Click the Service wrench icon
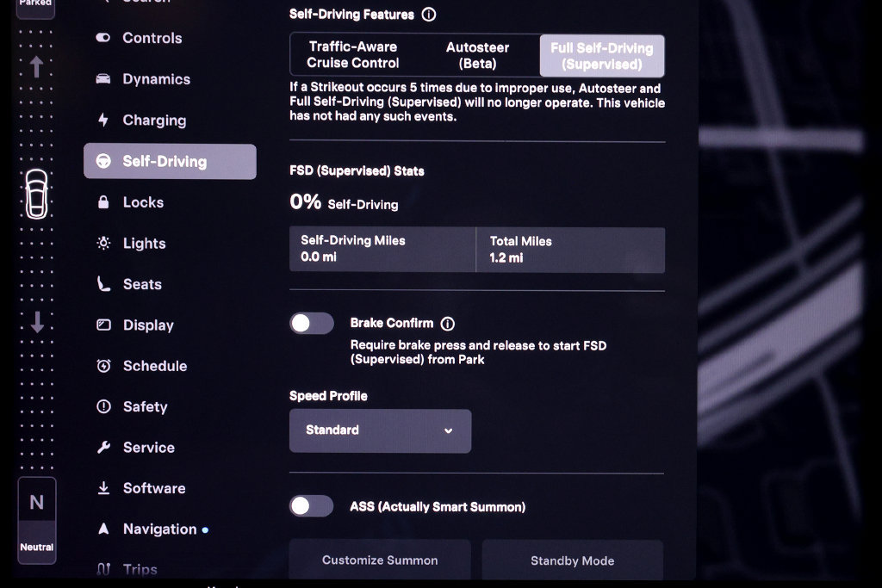Viewport: 882px width, 588px height. click(103, 448)
